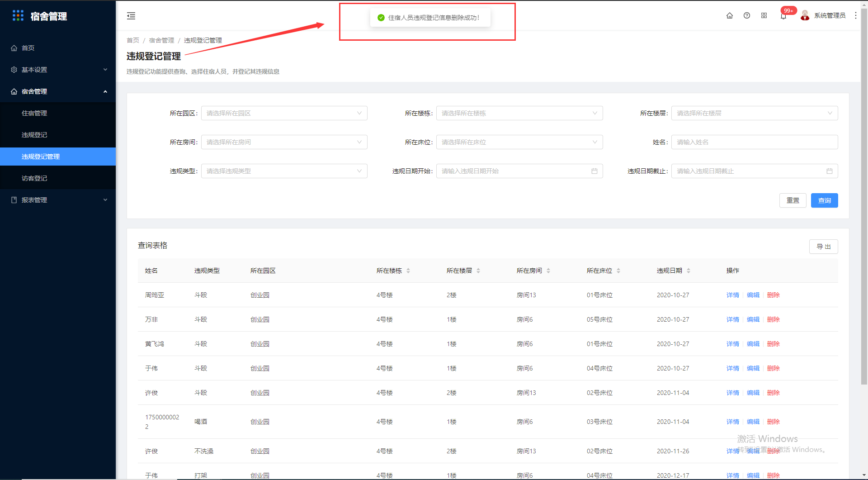The height and width of the screenshot is (480, 868).
Task: Click 不洗澡 violation type cell
Action: [x=204, y=451]
